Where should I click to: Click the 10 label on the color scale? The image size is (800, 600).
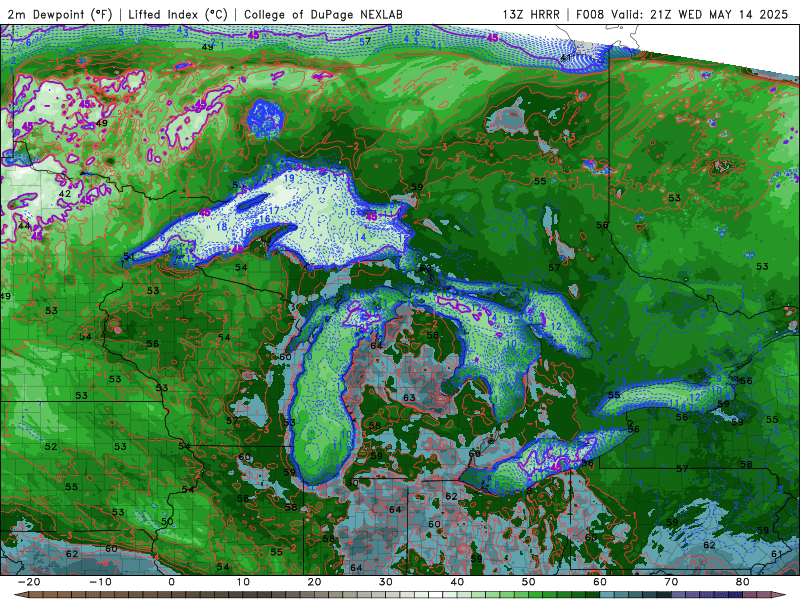[243, 582]
